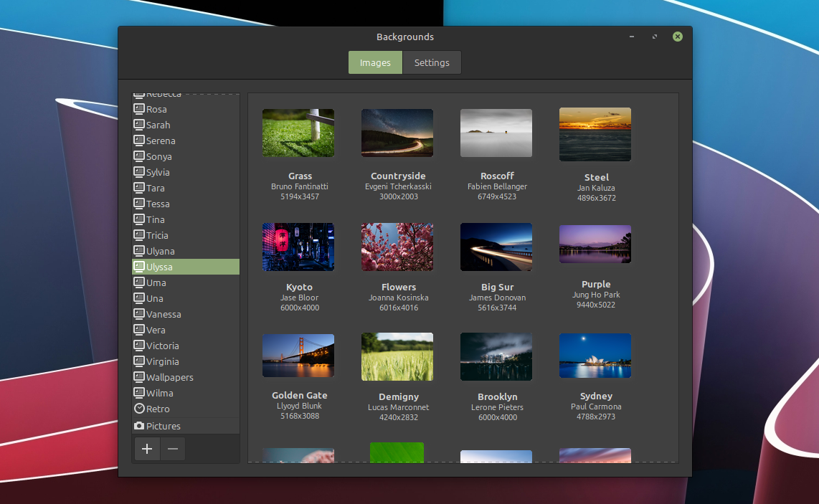Select the Vanessa wallpaper collection
Screen dimensions: 819x504
click(x=164, y=314)
